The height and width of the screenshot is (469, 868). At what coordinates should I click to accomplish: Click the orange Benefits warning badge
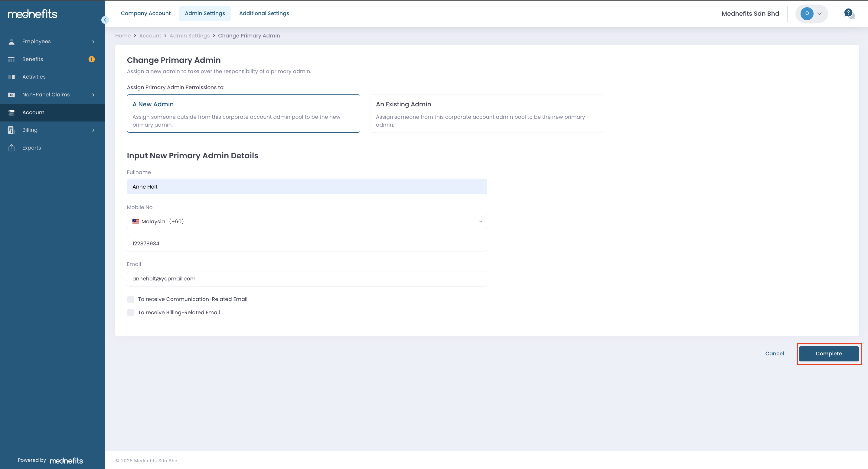pyautogui.click(x=92, y=59)
